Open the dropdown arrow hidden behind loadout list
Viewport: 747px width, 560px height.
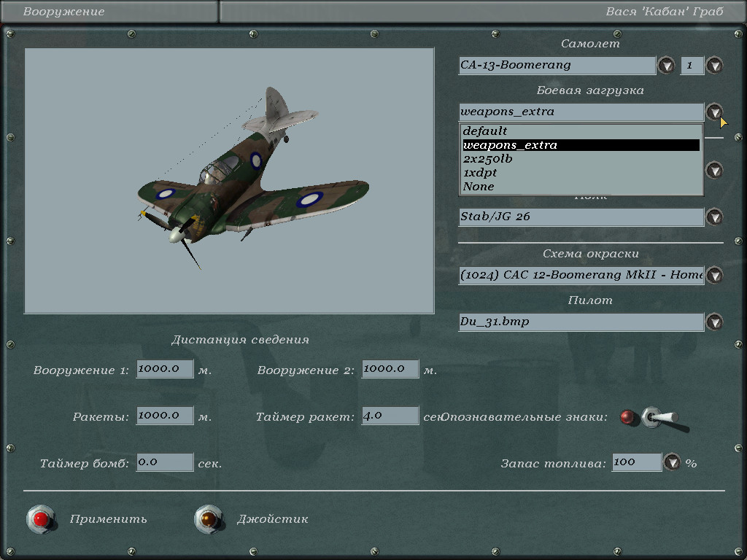[714, 170]
